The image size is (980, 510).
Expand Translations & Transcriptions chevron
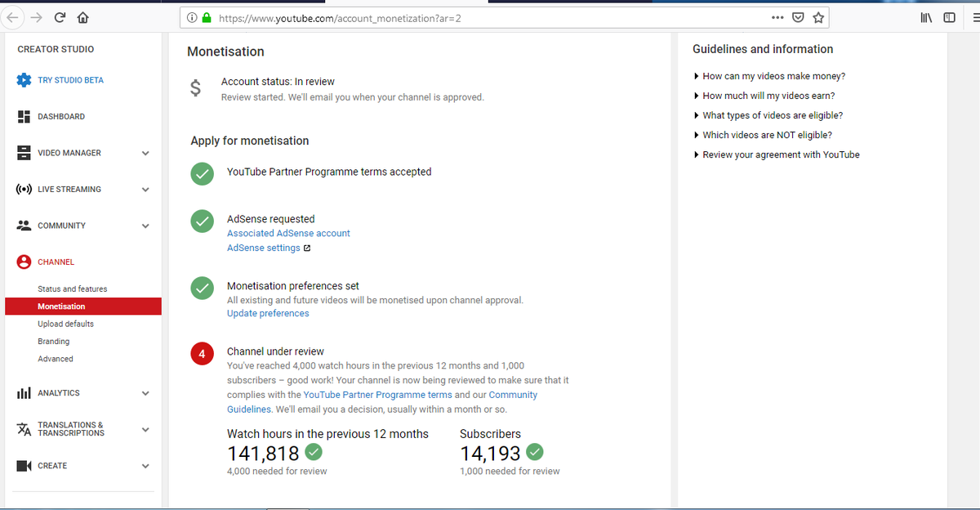click(145, 429)
